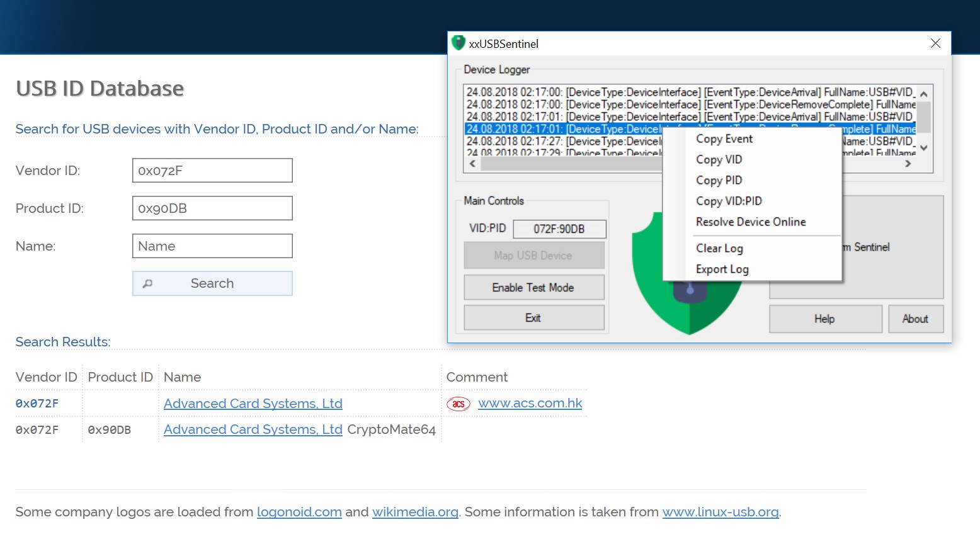Screen dimensions: 980x551
Task: Click the Search button on USB ID page
Action: pos(212,283)
